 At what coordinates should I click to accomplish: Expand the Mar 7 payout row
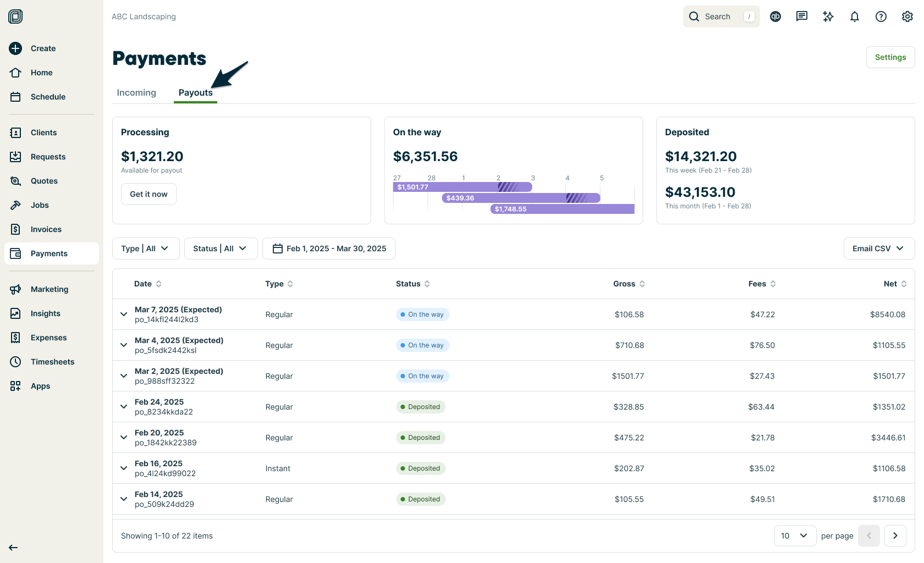(124, 314)
